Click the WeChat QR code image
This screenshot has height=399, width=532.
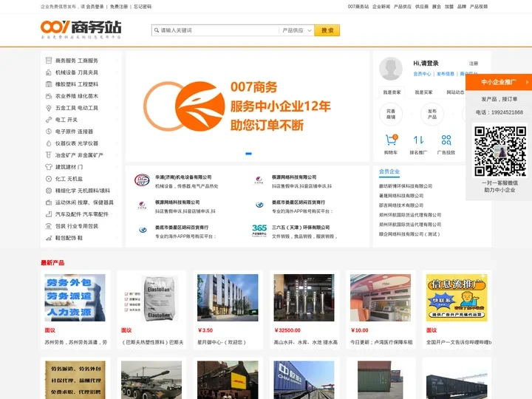(x=500, y=151)
